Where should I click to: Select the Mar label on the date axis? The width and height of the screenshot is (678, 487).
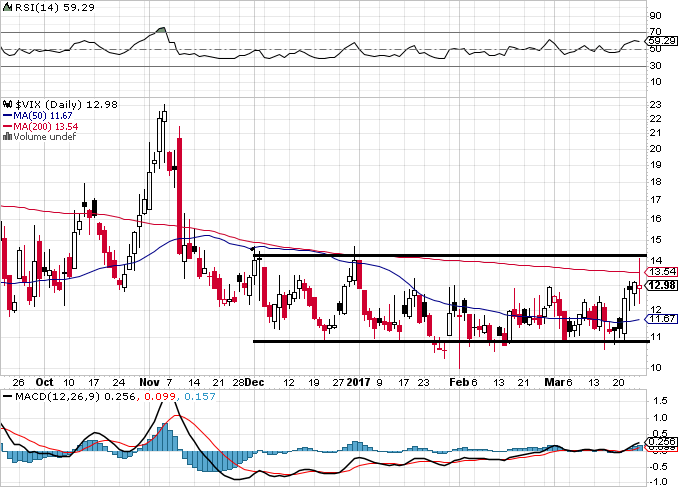coord(553,382)
